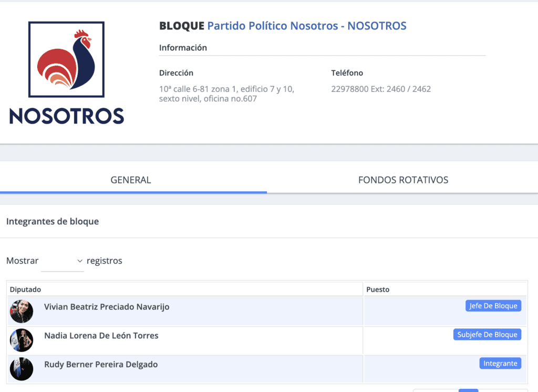The image size is (538, 392).
Task: Sort table by Puesto column header
Action: 378,290
